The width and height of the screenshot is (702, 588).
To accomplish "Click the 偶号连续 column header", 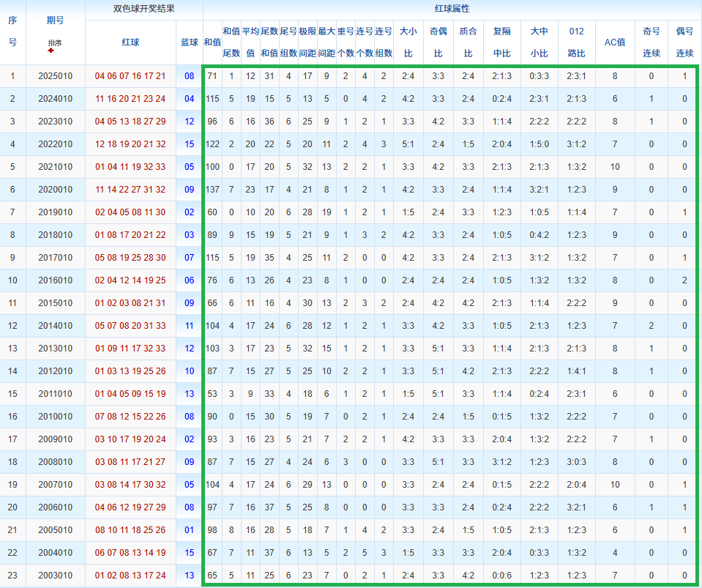I will tap(684, 42).
